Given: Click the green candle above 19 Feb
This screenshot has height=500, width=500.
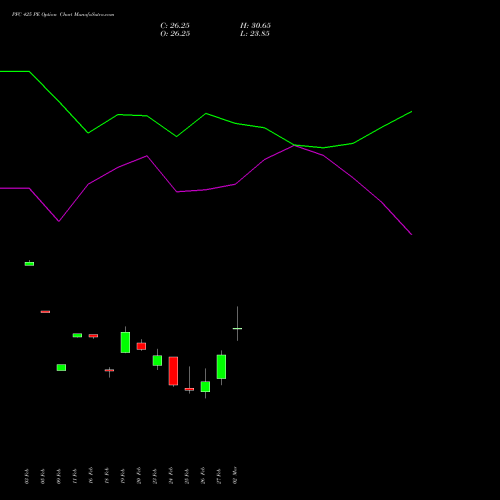Looking at the screenshot, I should [x=125, y=342].
